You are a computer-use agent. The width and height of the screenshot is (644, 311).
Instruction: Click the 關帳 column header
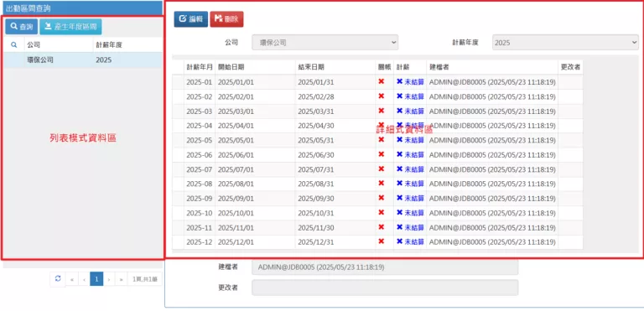tap(384, 67)
